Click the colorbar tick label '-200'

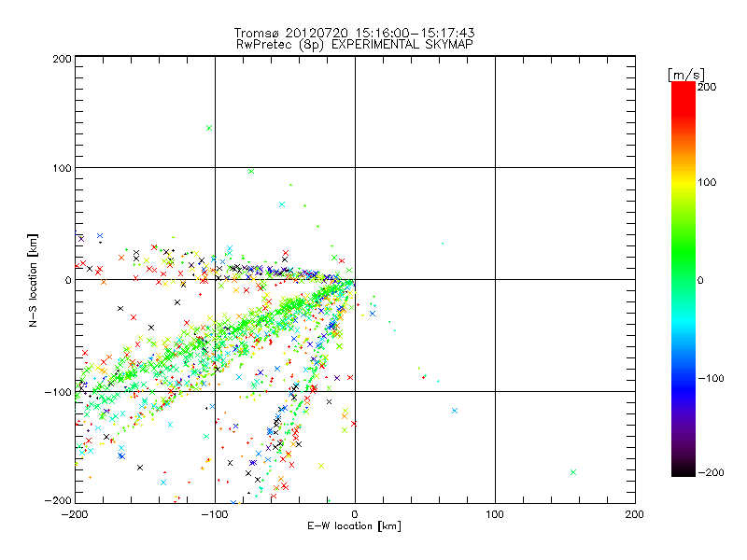[x=712, y=472]
